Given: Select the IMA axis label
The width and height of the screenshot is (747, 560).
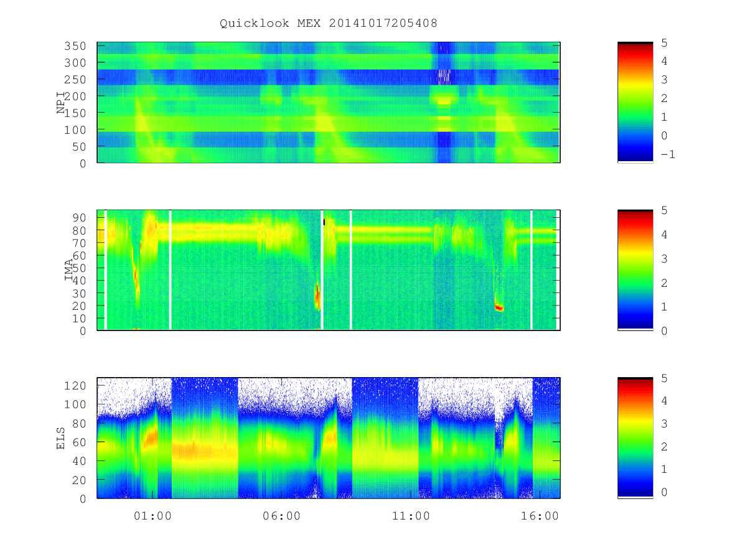Looking at the screenshot, I should [68, 270].
